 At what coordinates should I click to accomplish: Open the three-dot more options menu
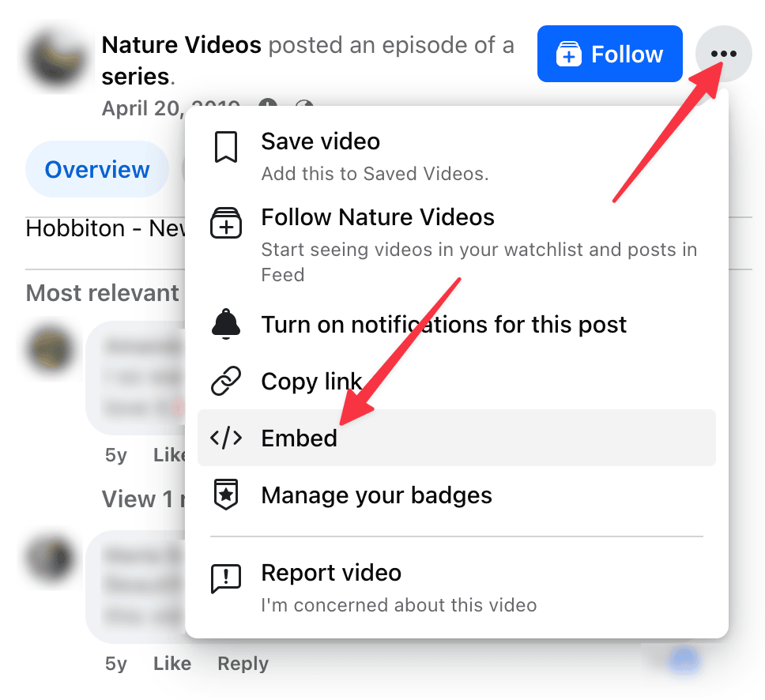(x=724, y=54)
